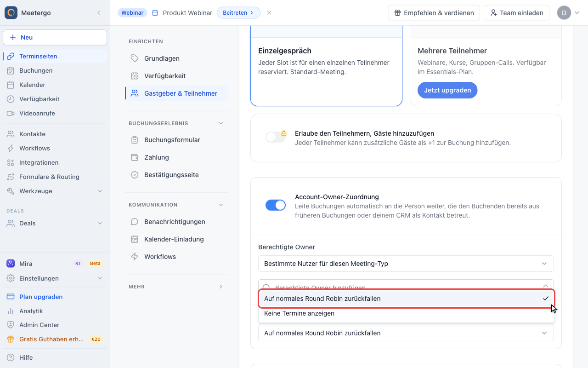Expand the Mehr section chevron
Screen dimensions: 588x368
221,287
